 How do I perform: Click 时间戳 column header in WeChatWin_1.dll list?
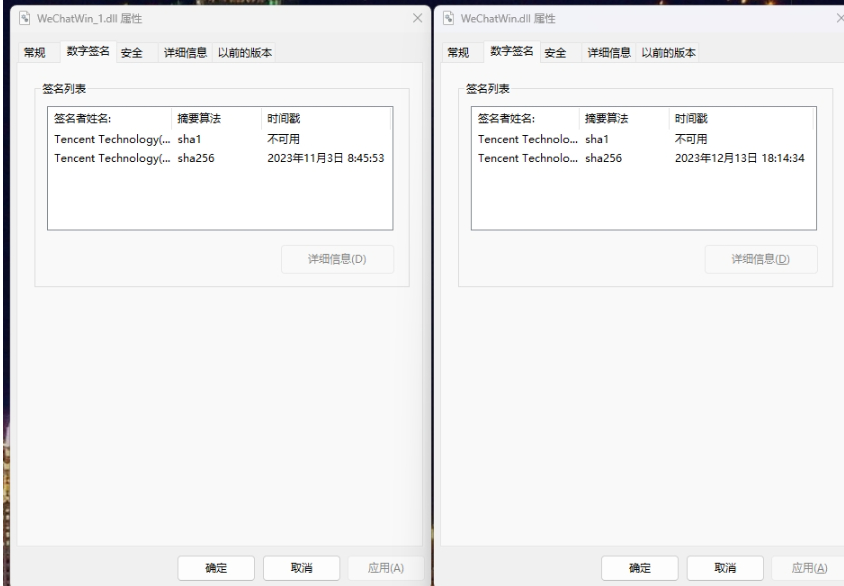[x=326, y=118]
